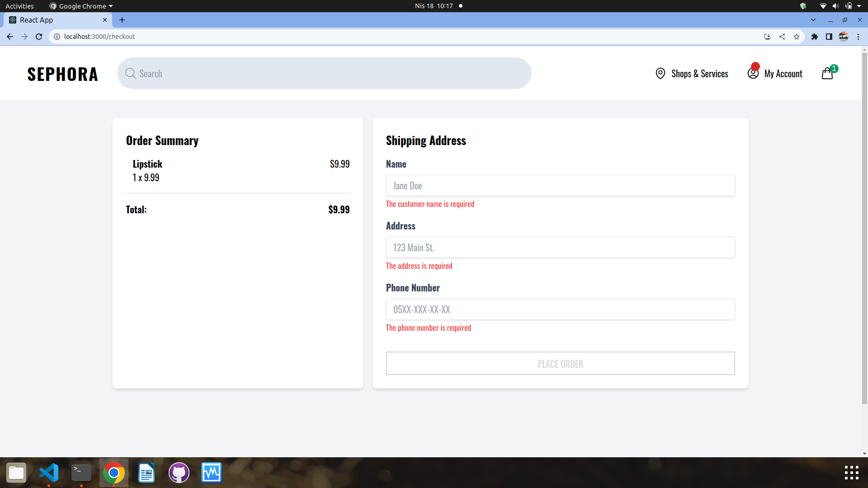Open Chrome extensions puzzle icon
868x488 pixels.
815,37
